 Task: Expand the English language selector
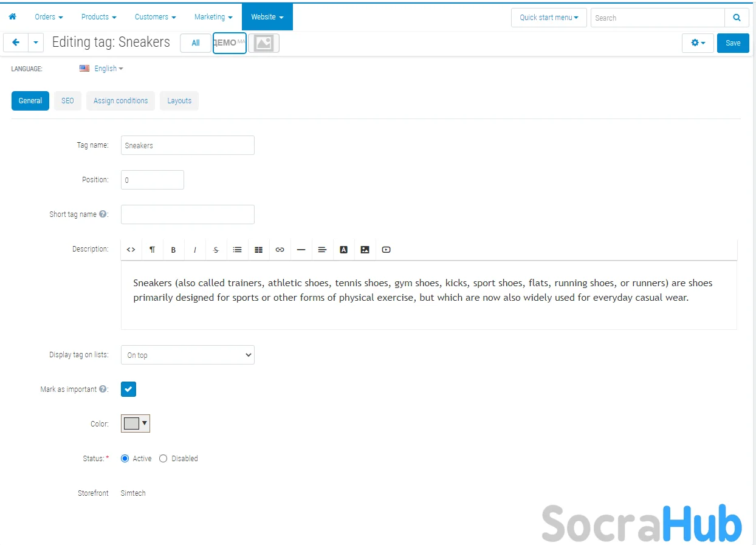[x=108, y=69]
